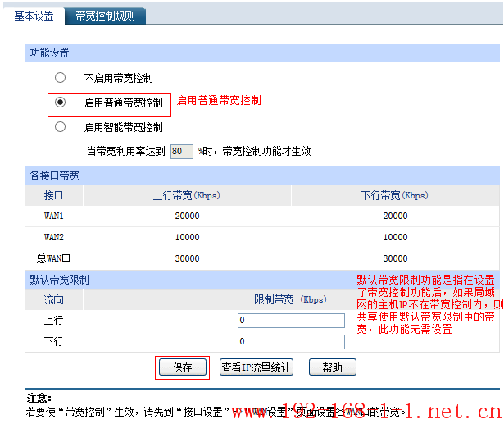This screenshot has width=504, height=424.
Task: Click the 各接口带宽 section header
Action: click(x=262, y=176)
